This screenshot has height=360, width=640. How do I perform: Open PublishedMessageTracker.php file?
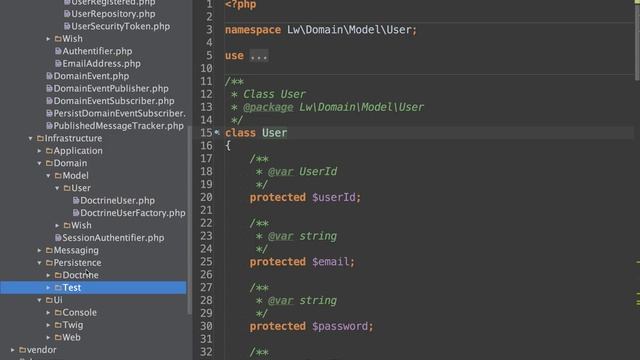[x=118, y=126]
